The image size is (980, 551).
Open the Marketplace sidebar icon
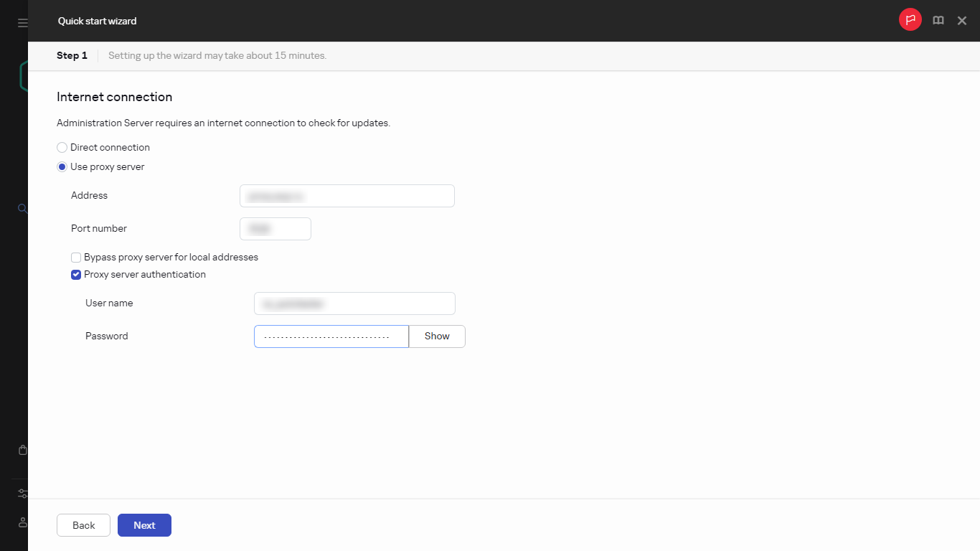(22, 449)
